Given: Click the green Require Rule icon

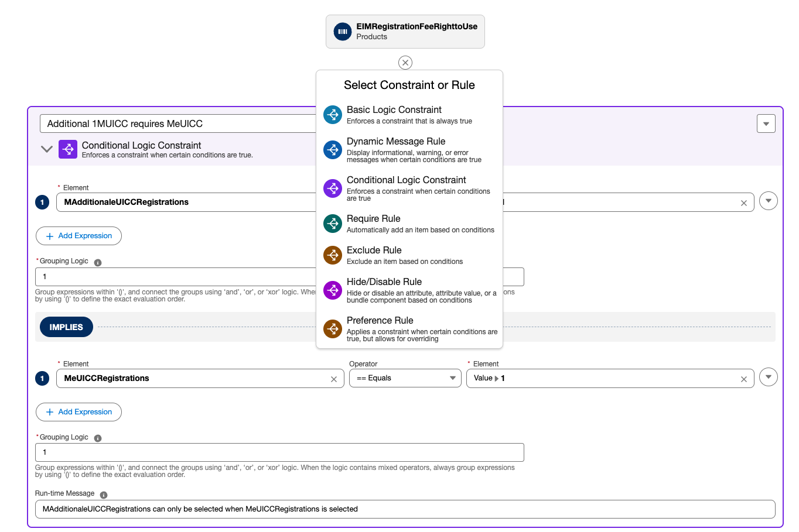Looking at the screenshot, I should click(333, 224).
